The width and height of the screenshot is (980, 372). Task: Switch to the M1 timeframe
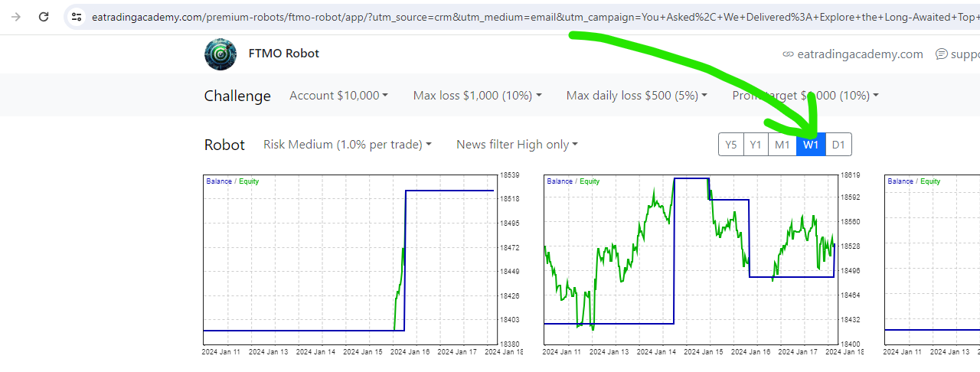click(782, 144)
